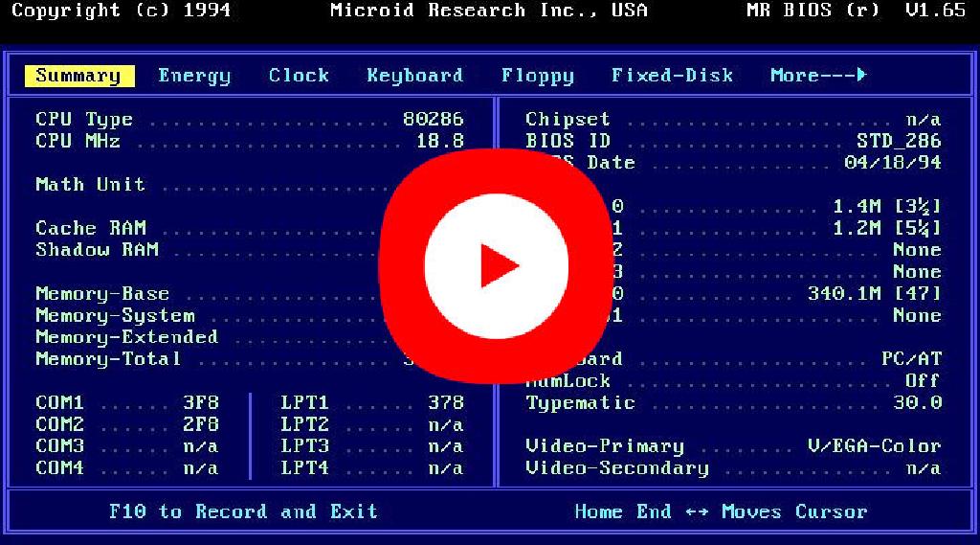Image resolution: width=980 pixels, height=545 pixels.
Task: Click the Copyright (c) 1994 header text
Action: (x=122, y=10)
